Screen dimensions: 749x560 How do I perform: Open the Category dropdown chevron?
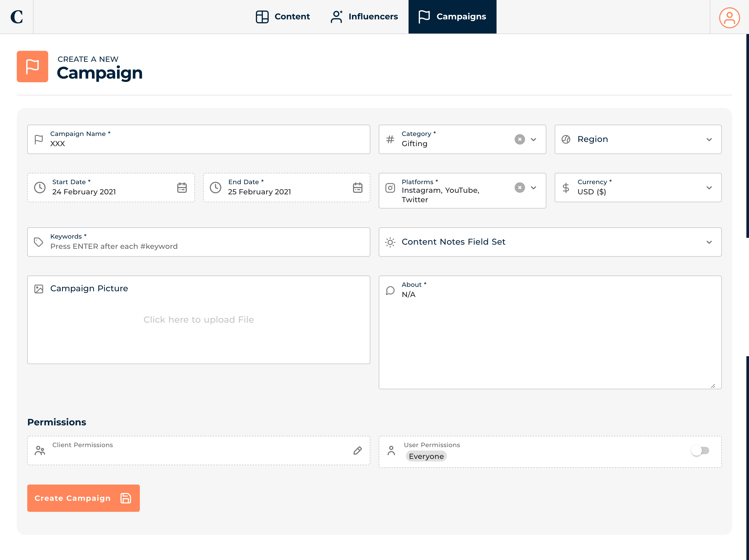(533, 140)
